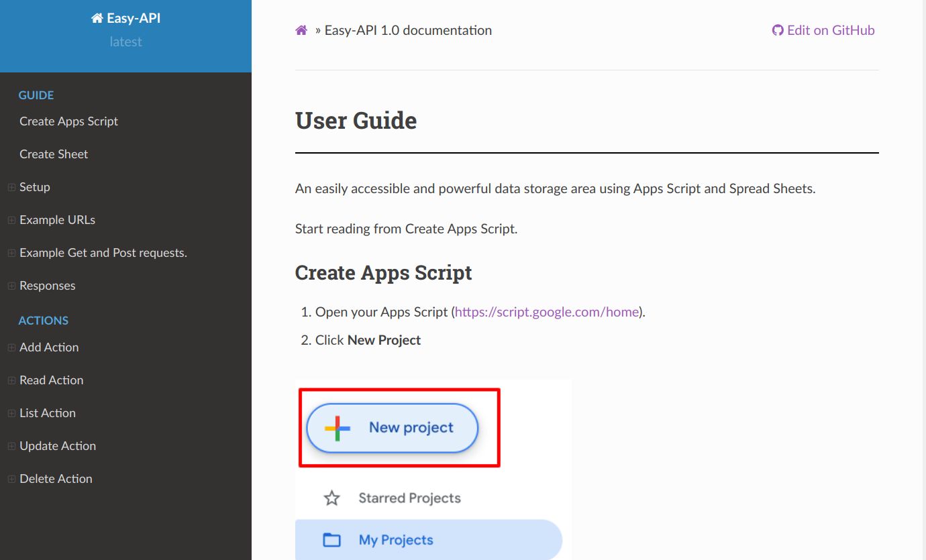
Task: Expand the Example URLs plus icon
Action: point(11,220)
